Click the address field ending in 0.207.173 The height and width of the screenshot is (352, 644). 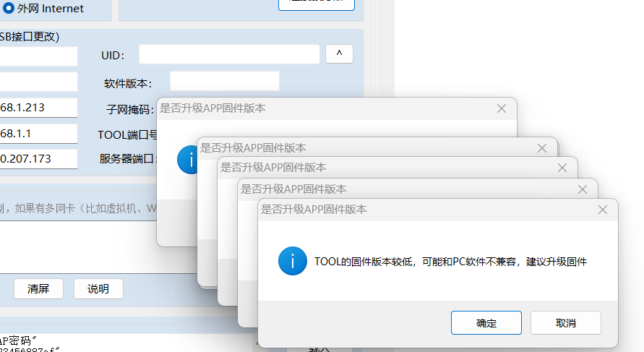[x=38, y=159]
